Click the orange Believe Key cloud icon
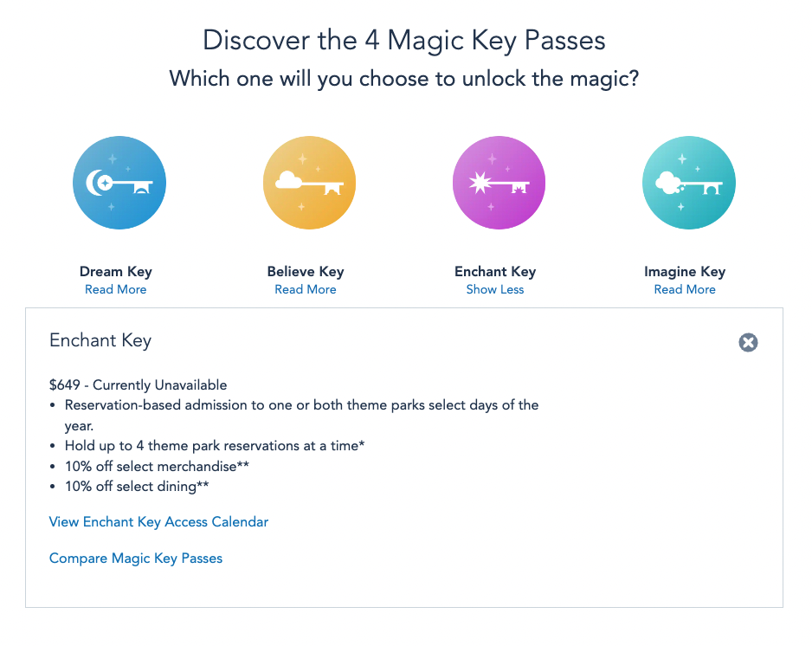The width and height of the screenshot is (812, 646). [308, 183]
